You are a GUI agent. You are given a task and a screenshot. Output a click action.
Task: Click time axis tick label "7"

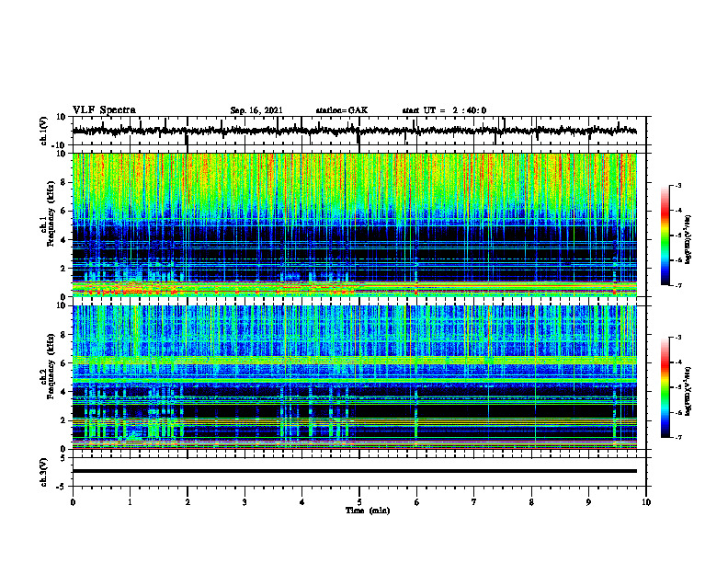(x=474, y=502)
